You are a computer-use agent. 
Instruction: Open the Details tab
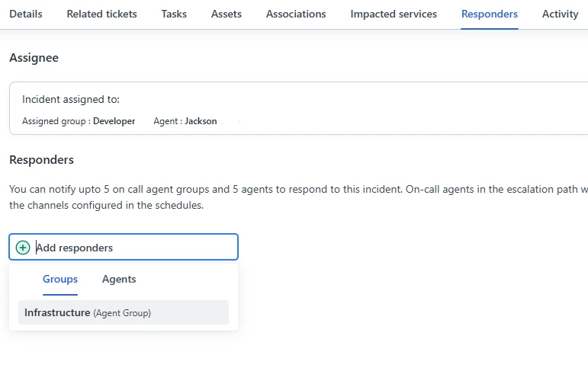point(26,14)
